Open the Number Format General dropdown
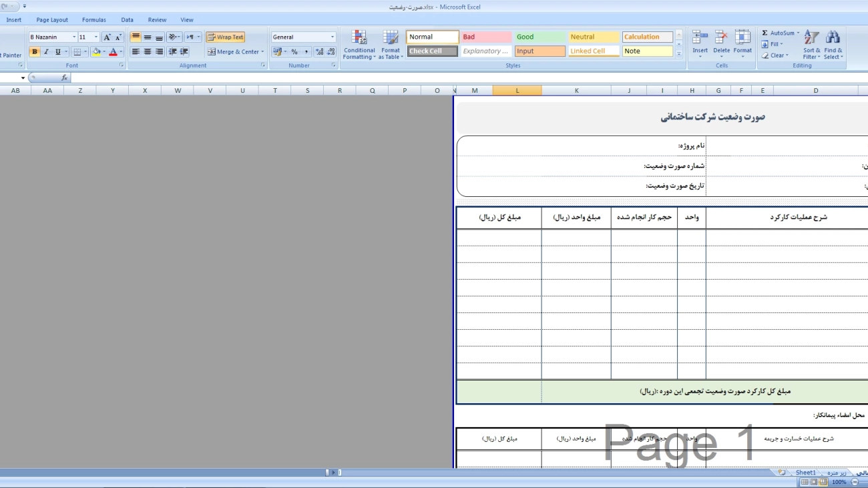 (x=333, y=37)
